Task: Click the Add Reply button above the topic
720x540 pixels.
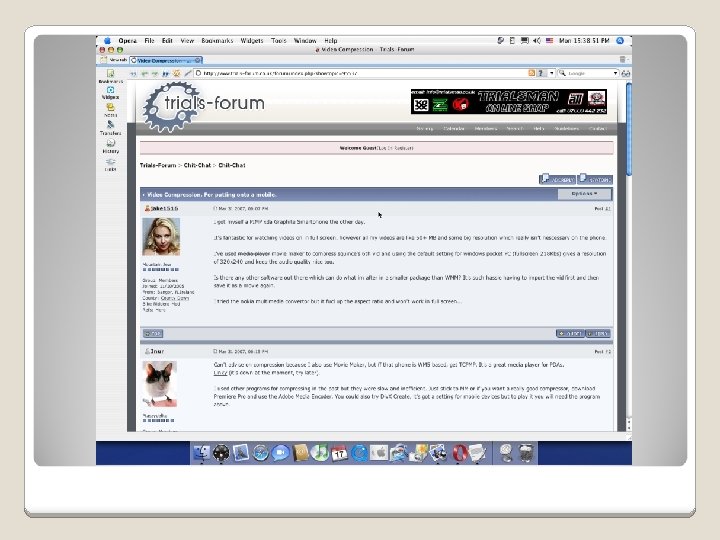Action: pyautogui.click(x=557, y=179)
